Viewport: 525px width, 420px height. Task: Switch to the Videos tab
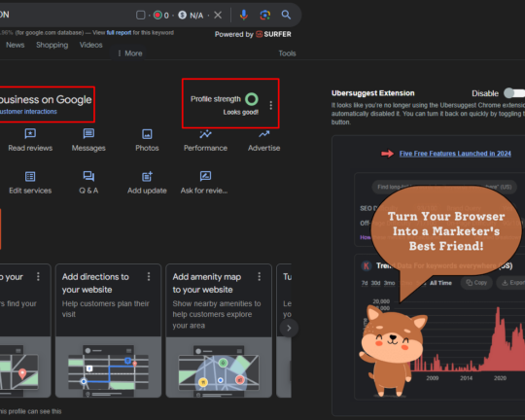90,45
